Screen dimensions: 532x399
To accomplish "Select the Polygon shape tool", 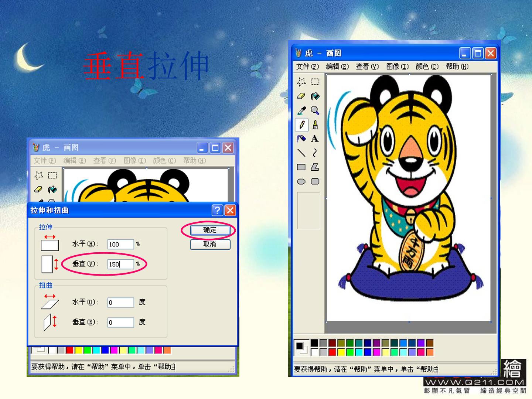I will click(315, 167).
